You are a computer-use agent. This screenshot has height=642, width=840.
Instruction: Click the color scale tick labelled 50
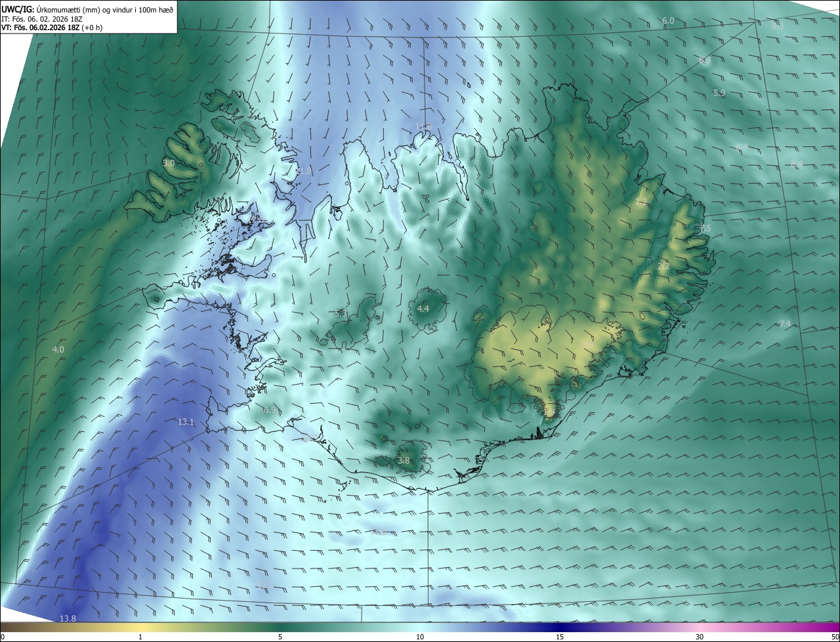tap(835, 637)
